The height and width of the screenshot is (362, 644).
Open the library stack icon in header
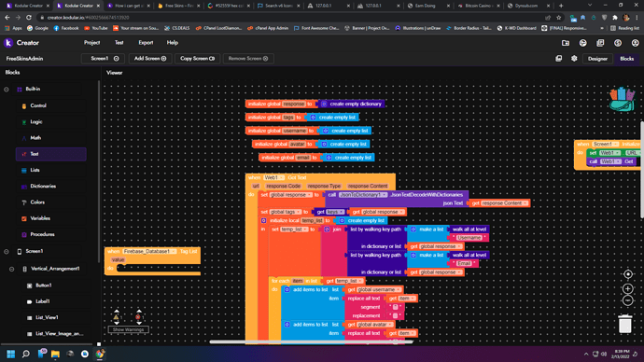coord(600,43)
